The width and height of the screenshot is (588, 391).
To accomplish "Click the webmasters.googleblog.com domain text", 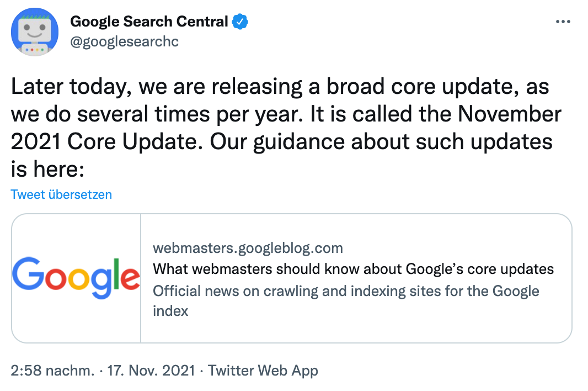I will pyautogui.click(x=248, y=248).
